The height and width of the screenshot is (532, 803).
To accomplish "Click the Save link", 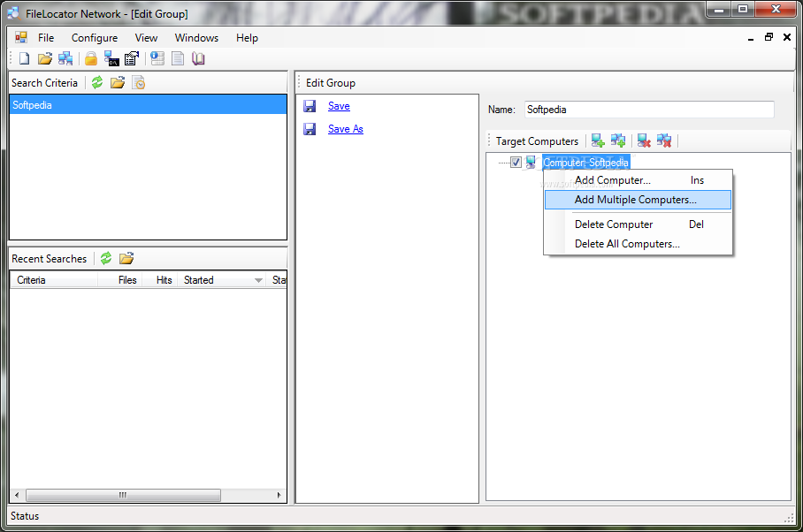I will [x=339, y=106].
